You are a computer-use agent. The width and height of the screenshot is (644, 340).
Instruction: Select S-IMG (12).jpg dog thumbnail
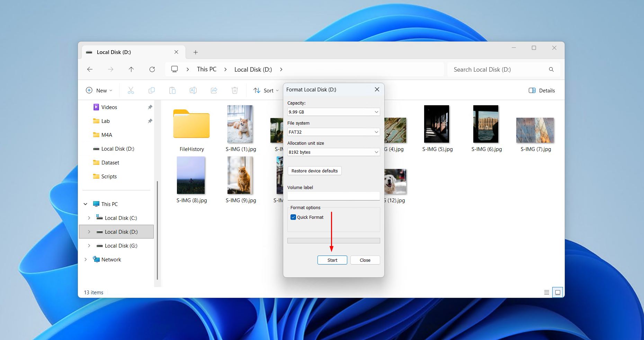[x=395, y=181]
